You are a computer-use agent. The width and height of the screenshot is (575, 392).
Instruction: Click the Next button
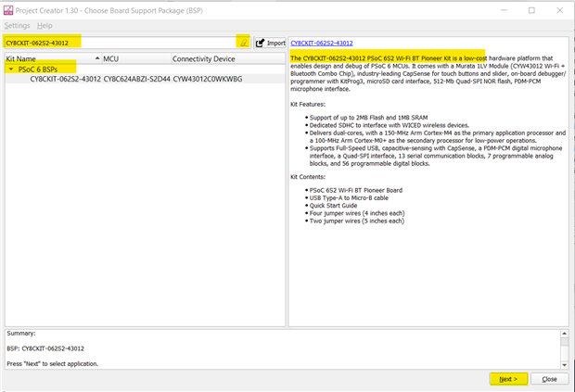(508, 379)
